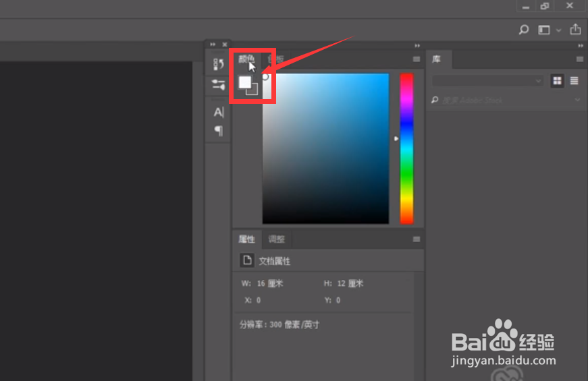This screenshot has height=381, width=588.
Task: Expand the search scope dropdown arrow
Action: [577, 100]
